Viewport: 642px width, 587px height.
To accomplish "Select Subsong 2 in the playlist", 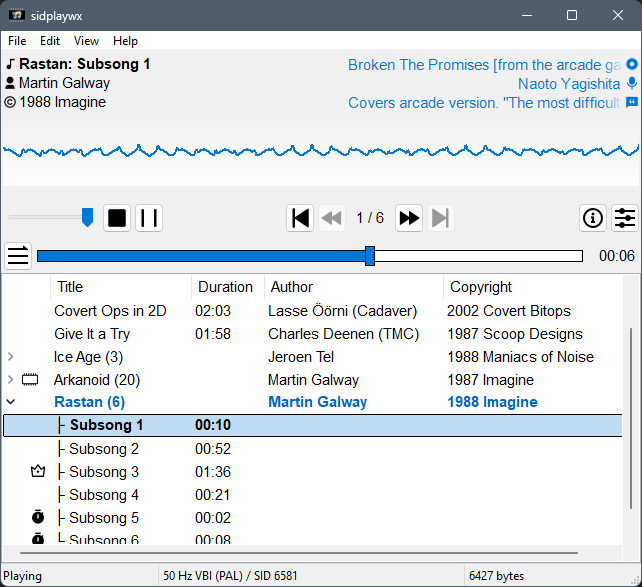I will point(104,449).
